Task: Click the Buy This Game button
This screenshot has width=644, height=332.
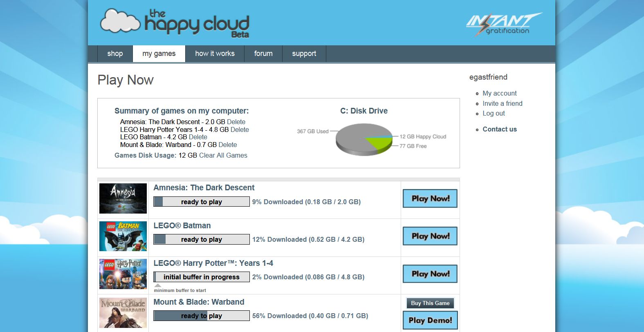Action: pyautogui.click(x=430, y=303)
